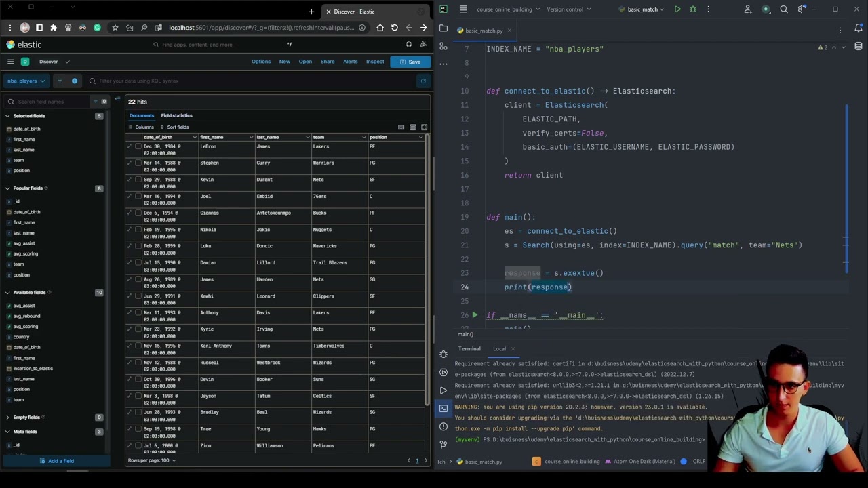Open Version control dropdown
868x488 pixels.
(x=568, y=9)
